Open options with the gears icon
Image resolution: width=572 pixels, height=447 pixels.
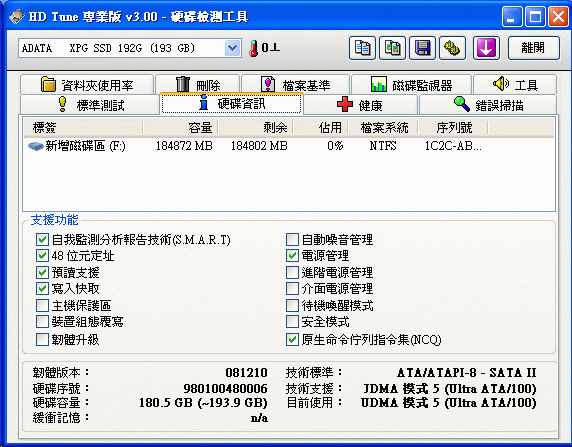[x=452, y=48]
